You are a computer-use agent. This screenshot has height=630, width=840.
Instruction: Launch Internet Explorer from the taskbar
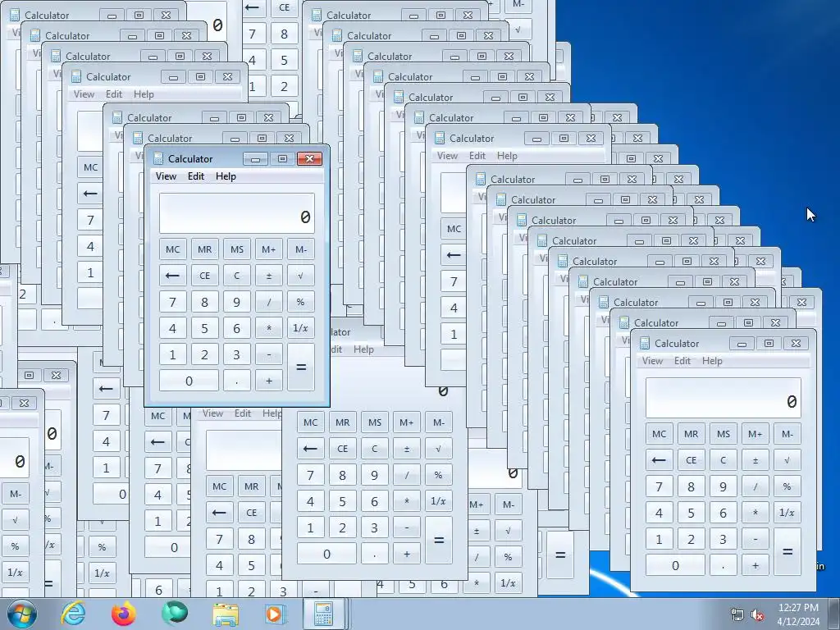click(x=73, y=614)
